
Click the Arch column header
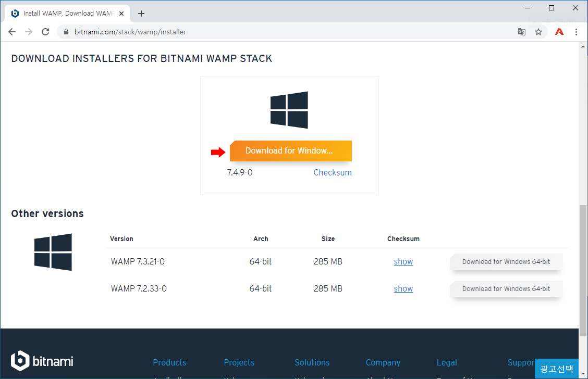(x=261, y=239)
